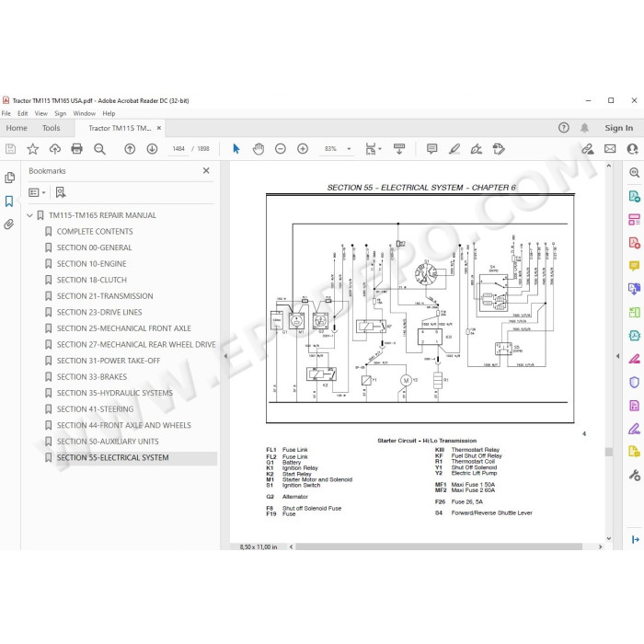Open the Comment tool in right pane
This screenshot has width=644, height=644.
coord(634,266)
